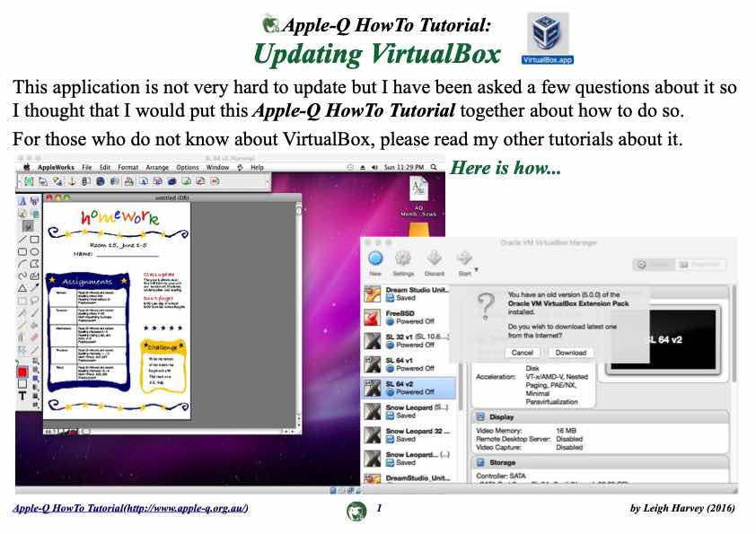Screen dimensions: 756x534
Task: Select the Snow Leopard 32 ... virtual machine
Action: 409,435
